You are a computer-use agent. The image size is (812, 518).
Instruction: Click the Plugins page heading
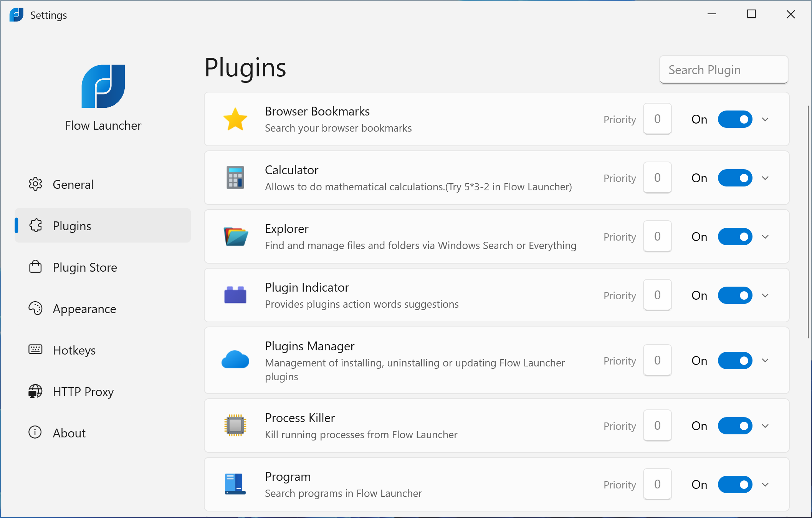click(x=245, y=68)
